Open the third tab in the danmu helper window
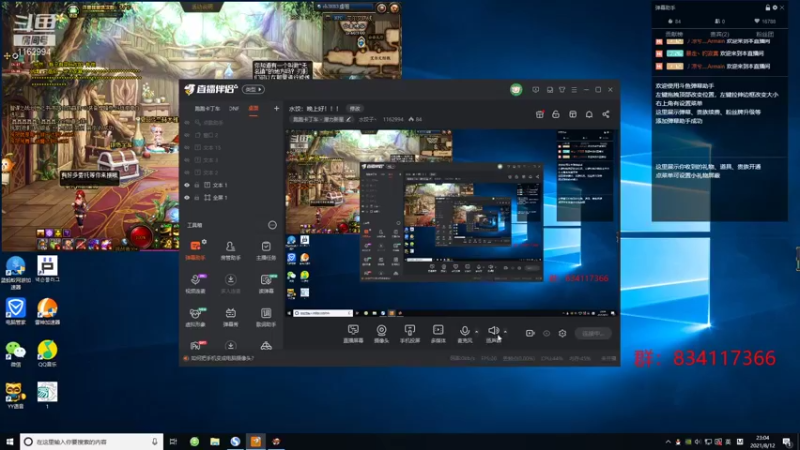The width and height of the screenshot is (800, 450). tap(764, 34)
